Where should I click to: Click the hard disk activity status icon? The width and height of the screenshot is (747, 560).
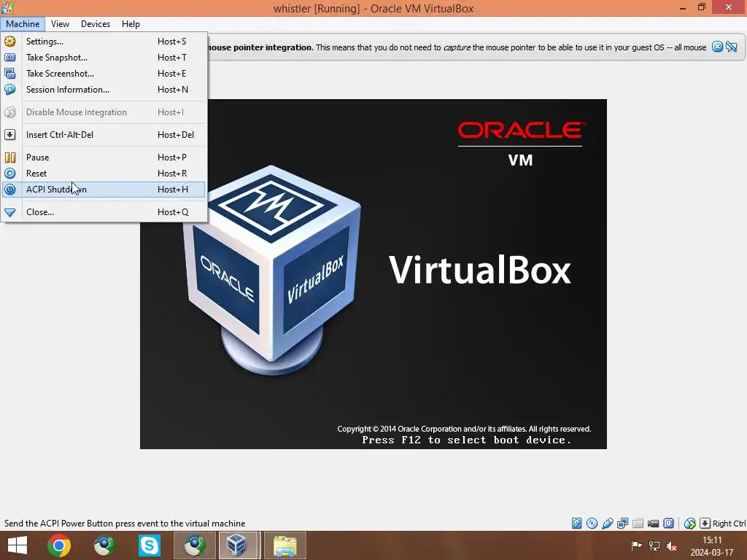coord(576,524)
